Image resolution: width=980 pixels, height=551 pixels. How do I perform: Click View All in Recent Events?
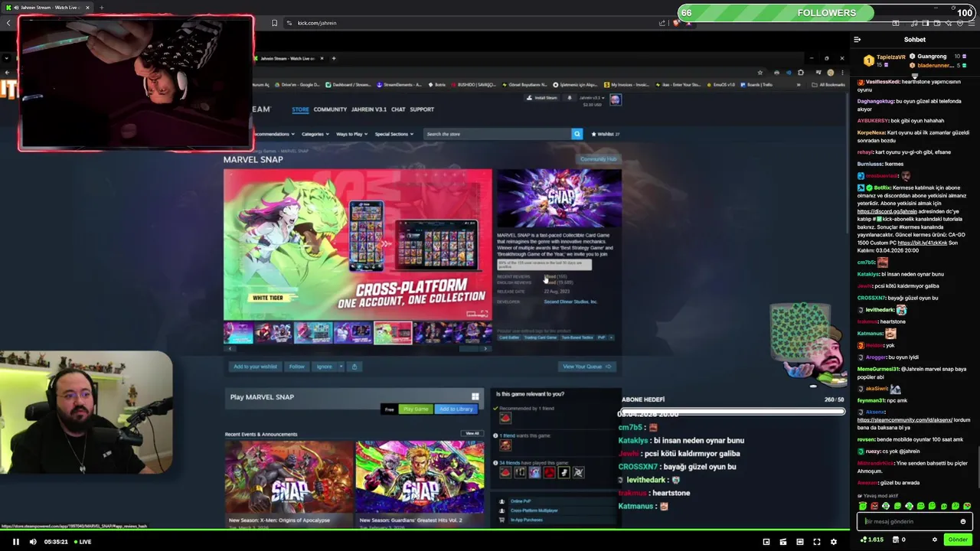(472, 433)
